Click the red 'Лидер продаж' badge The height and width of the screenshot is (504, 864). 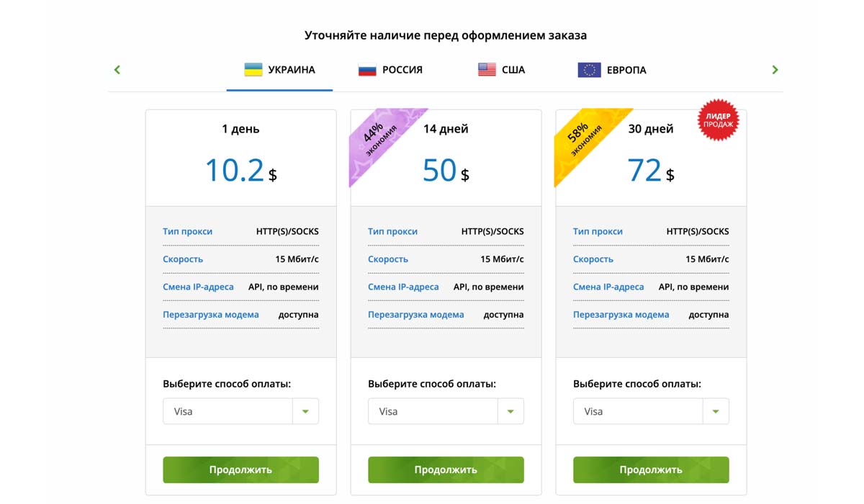coord(719,120)
